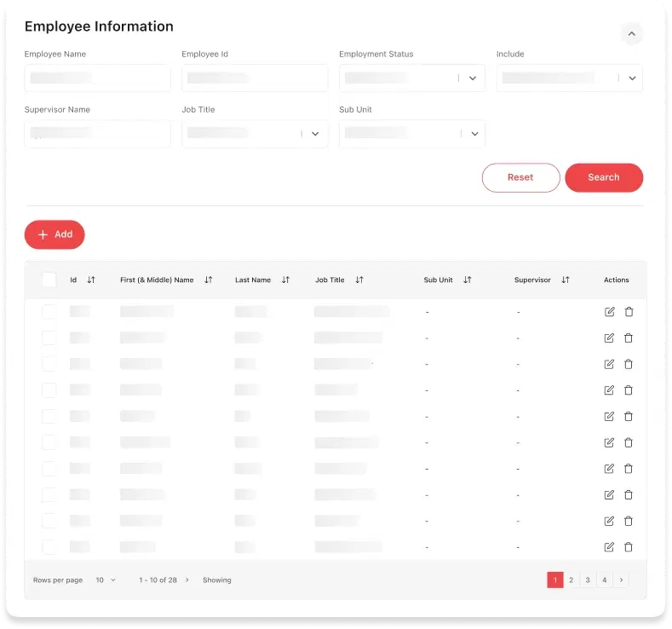Image resolution: width=672 pixels, height=629 pixels.
Task: Focus the Supervisor Name field
Action: (97, 134)
